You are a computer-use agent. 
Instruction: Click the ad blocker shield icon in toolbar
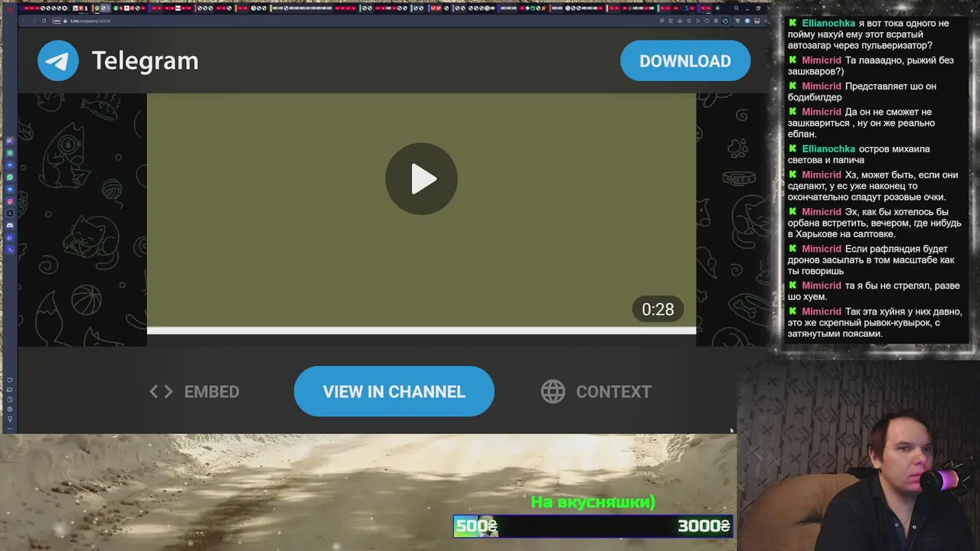click(x=738, y=21)
